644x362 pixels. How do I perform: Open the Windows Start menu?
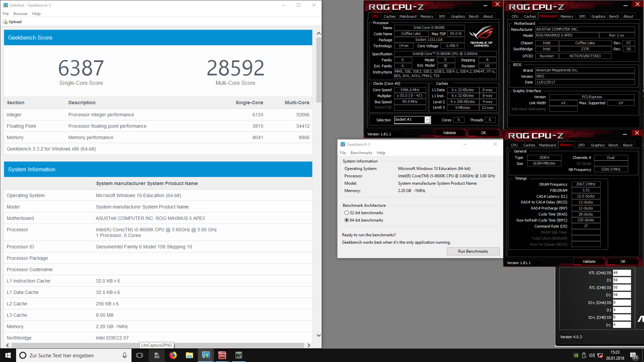[x=8, y=355]
